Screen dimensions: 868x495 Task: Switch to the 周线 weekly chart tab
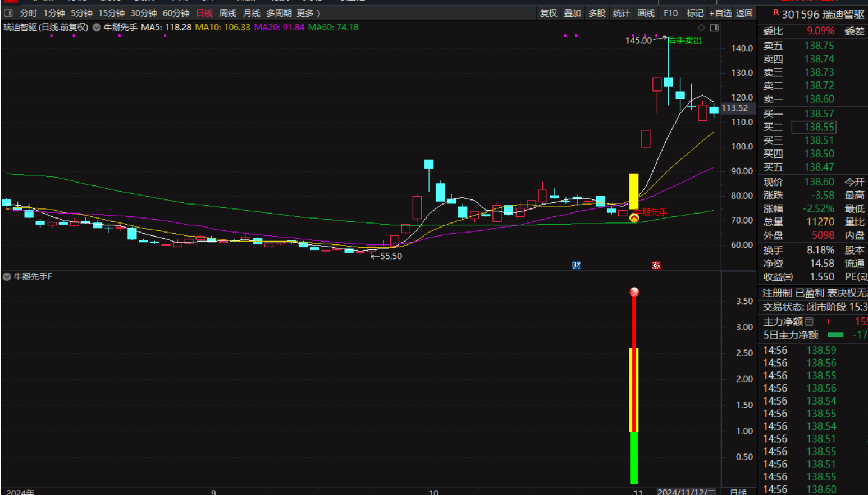[x=227, y=13]
